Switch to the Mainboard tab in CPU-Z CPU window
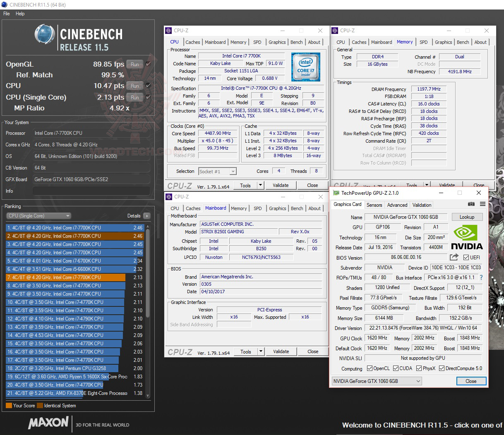504x435 pixels. [x=215, y=42]
